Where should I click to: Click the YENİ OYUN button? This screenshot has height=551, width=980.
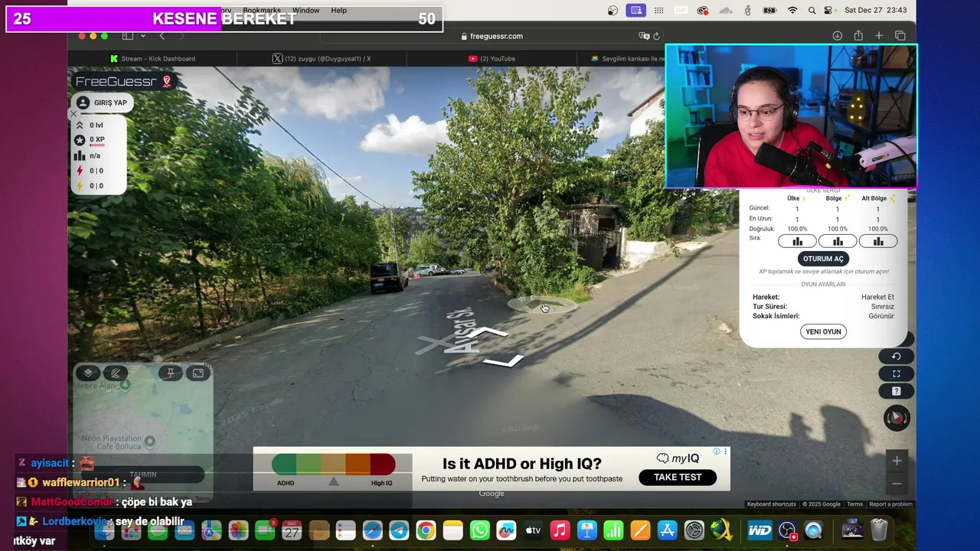823,331
